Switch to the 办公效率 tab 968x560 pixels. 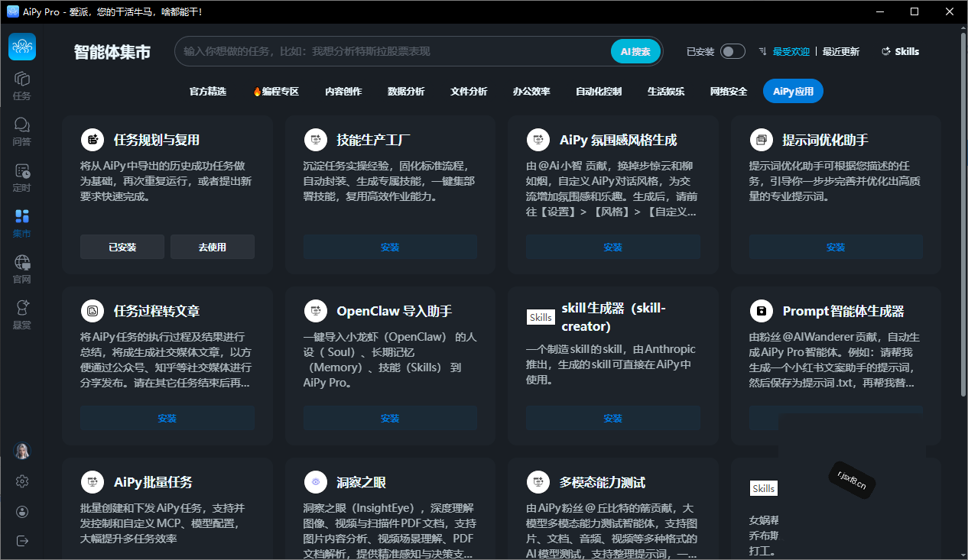click(x=531, y=91)
